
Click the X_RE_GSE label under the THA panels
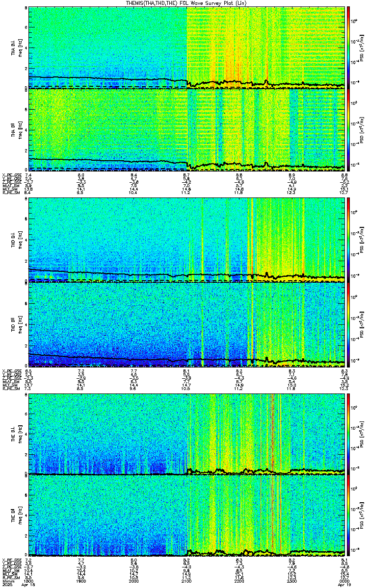tap(11, 175)
